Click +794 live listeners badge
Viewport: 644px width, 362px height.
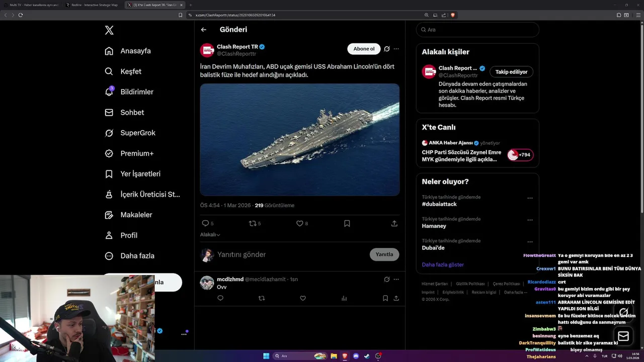click(520, 155)
